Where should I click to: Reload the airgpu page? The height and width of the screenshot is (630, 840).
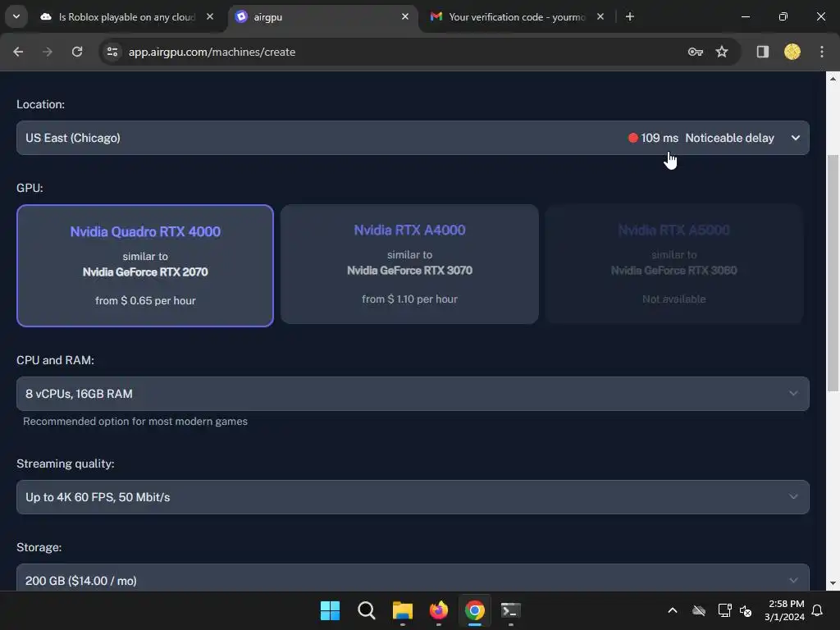(x=77, y=52)
